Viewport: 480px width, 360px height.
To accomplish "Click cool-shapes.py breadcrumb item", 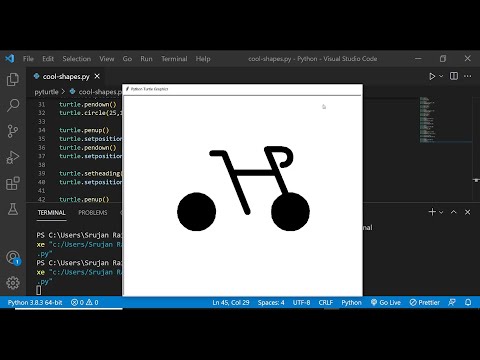I will [x=96, y=92].
